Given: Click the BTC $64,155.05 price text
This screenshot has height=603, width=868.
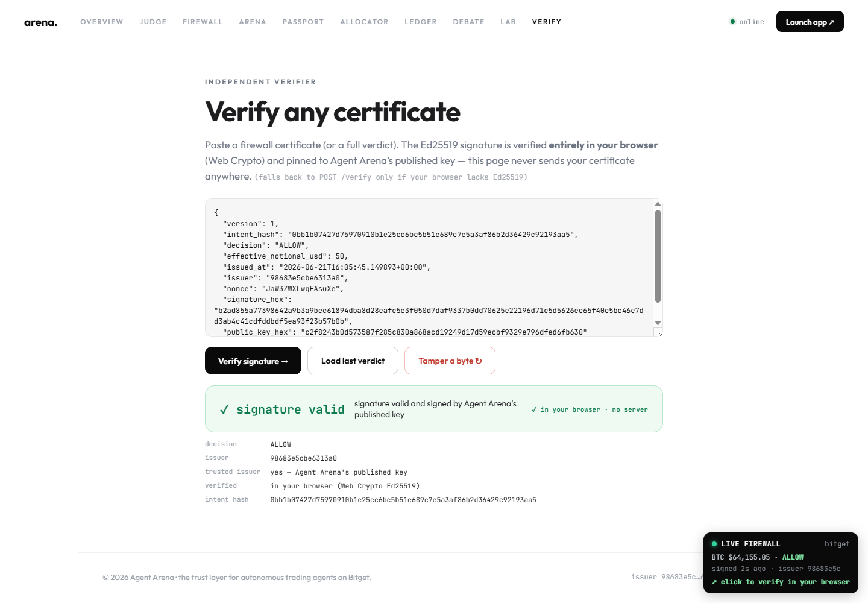Looking at the screenshot, I should (x=741, y=557).
